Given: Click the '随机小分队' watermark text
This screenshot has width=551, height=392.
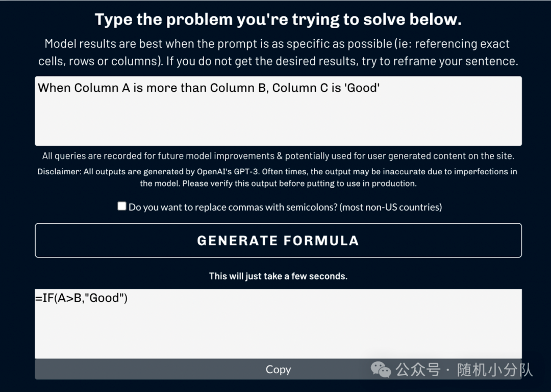Looking at the screenshot, I should 495,370.
